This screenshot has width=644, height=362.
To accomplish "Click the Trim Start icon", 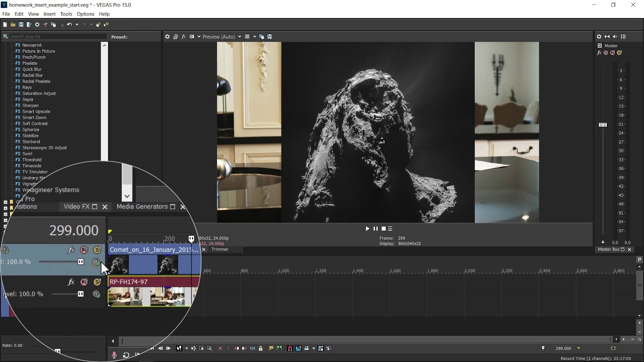I will 236,348.
